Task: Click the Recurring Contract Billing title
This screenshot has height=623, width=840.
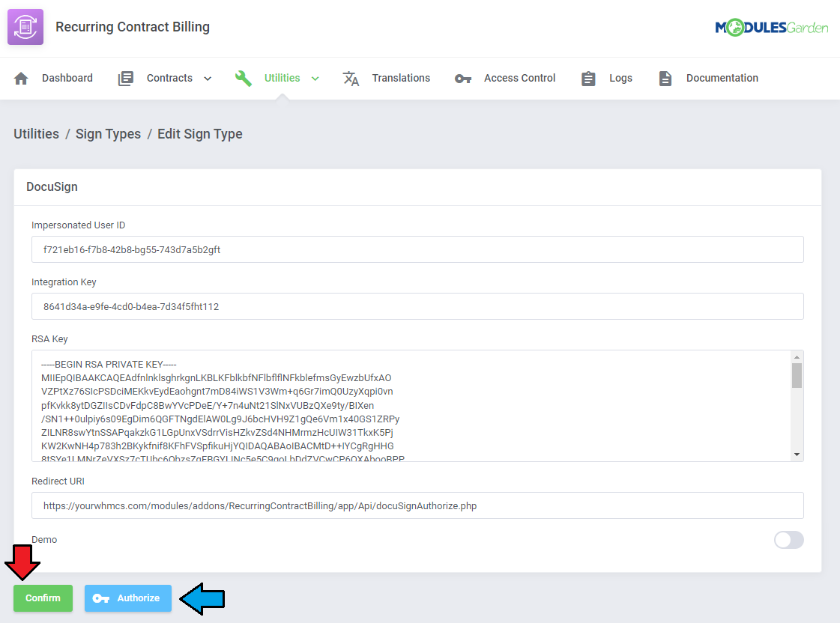Action: 133,27
